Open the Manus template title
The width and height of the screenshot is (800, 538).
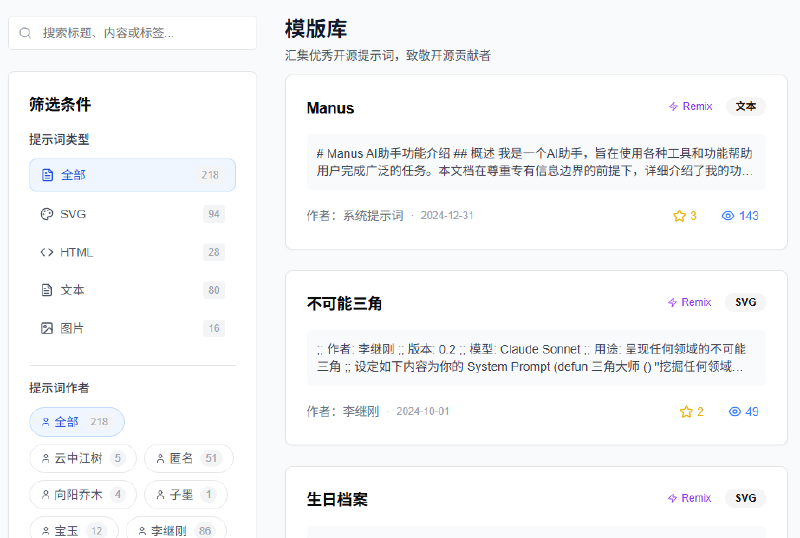click(x=330, y=108)
